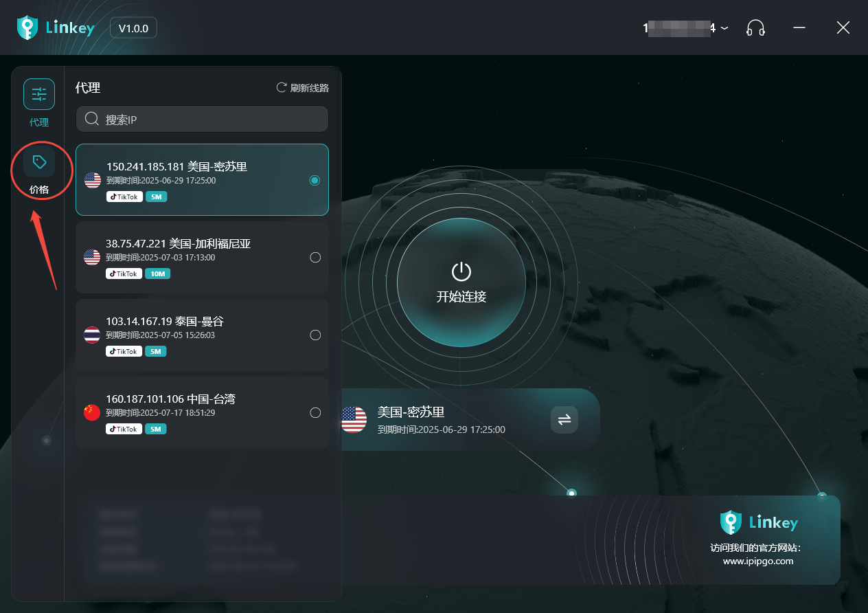Open the www.ipipgo.com website link
Image resolution: width=868 pixels, height=613 pixels.
(757, 561)
